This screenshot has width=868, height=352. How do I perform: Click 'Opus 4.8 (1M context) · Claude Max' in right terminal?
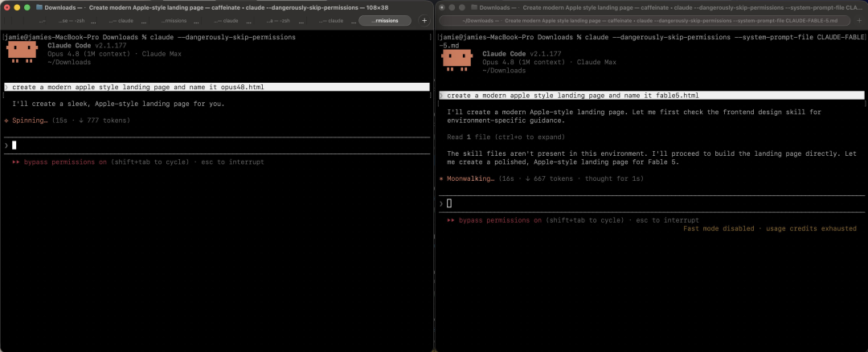550,62
